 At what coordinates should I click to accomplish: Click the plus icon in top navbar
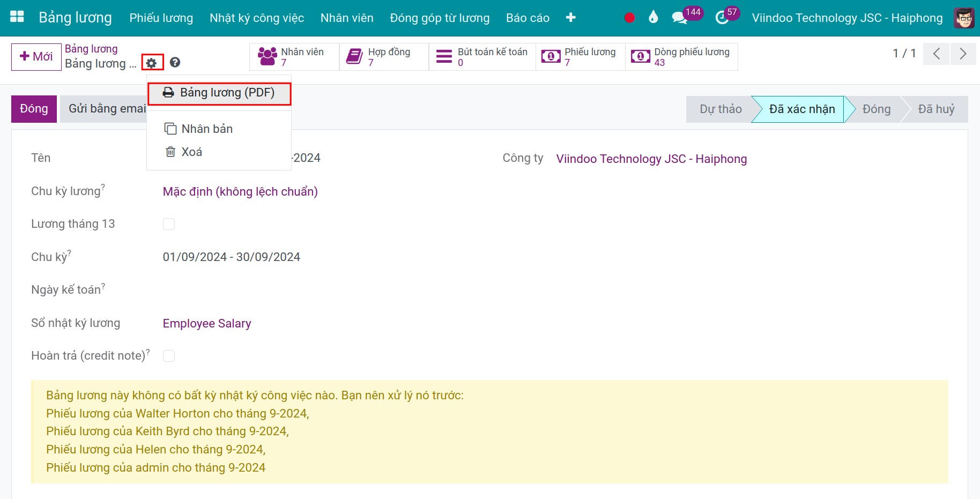570,18
